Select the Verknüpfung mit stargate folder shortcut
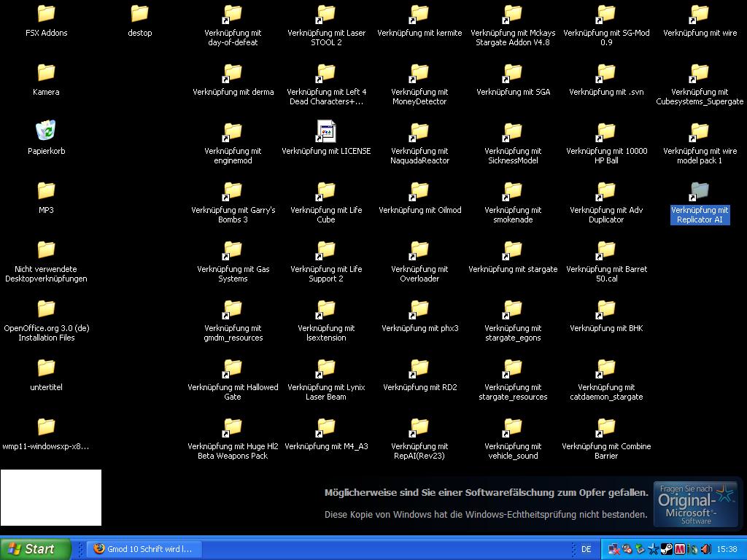This screenshot has height=560, width=747. tap(513, 251)
